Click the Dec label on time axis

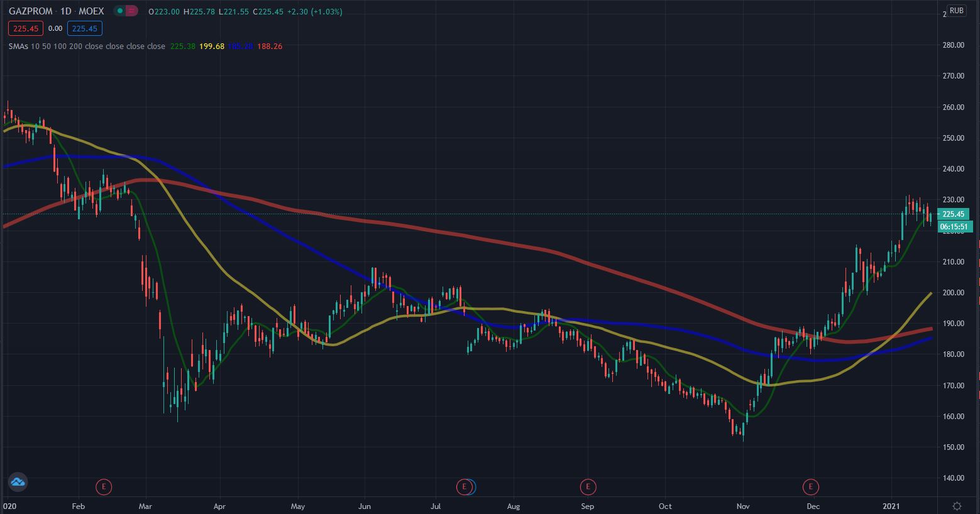813,506
